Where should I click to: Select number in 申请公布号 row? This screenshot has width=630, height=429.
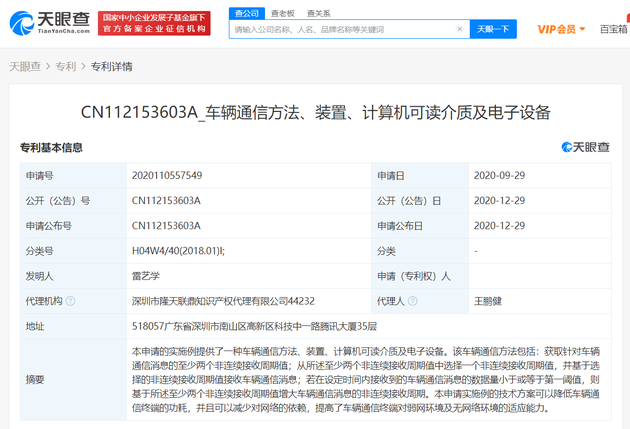(x=166, y=226)
